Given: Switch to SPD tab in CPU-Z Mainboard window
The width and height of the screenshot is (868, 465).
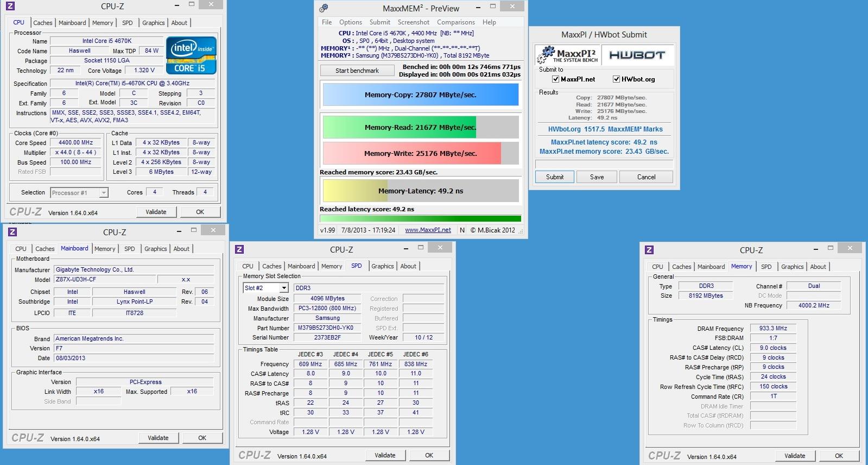Looking at the screenshot, I should [x=130, y=249].
